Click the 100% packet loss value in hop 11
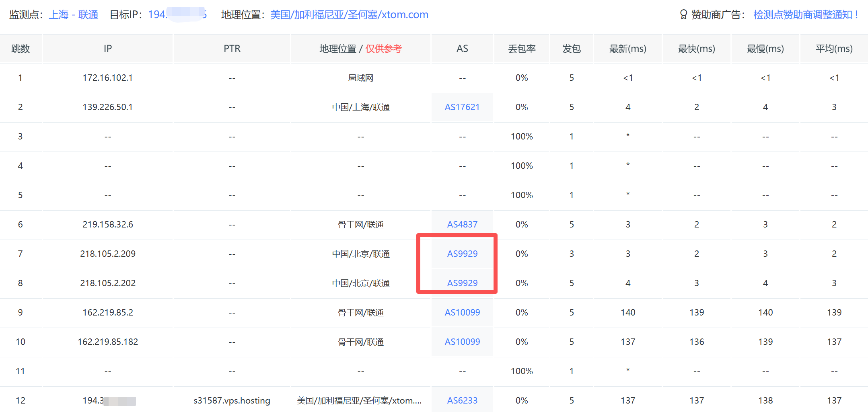This screenshot has width=868, height=412. click(522, 371)
